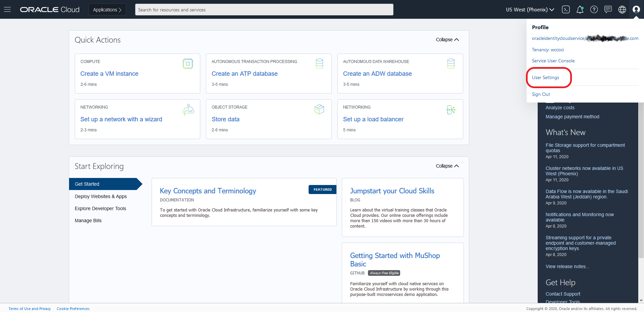Click the ATP database cylinder icon

(319, 64)
